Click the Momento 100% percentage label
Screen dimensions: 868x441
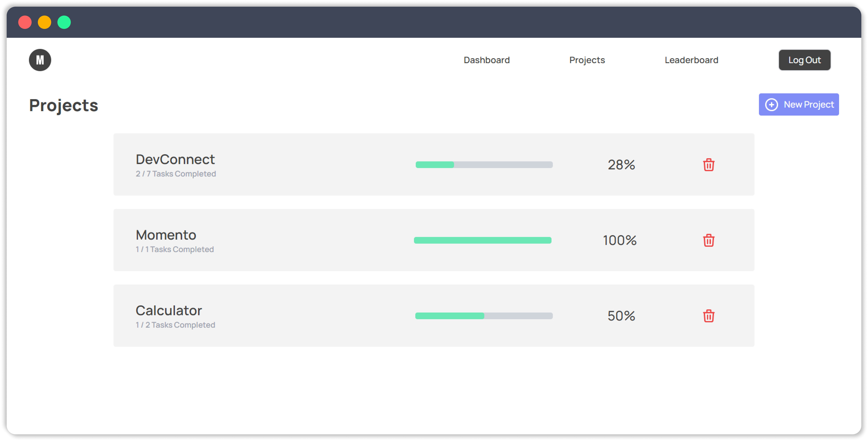[619, 240]
